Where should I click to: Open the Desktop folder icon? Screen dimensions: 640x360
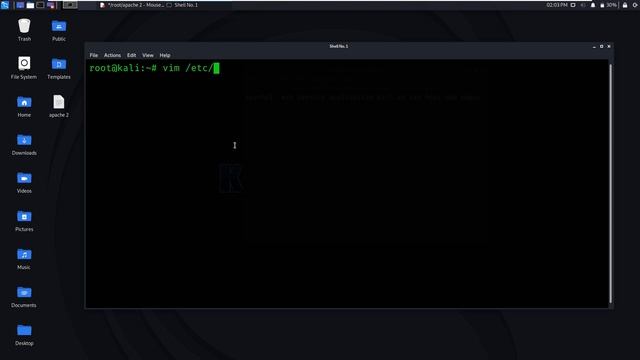[24, 334]
